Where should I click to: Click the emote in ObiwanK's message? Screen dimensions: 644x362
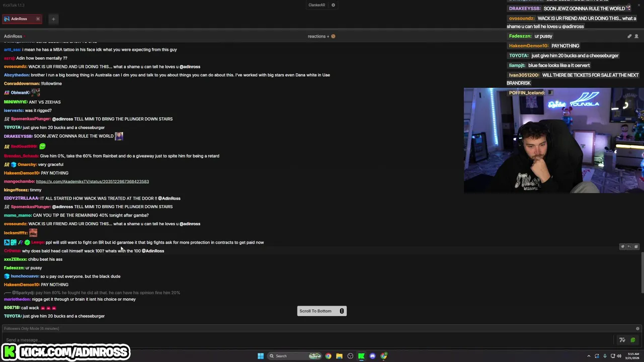[35, 92]
